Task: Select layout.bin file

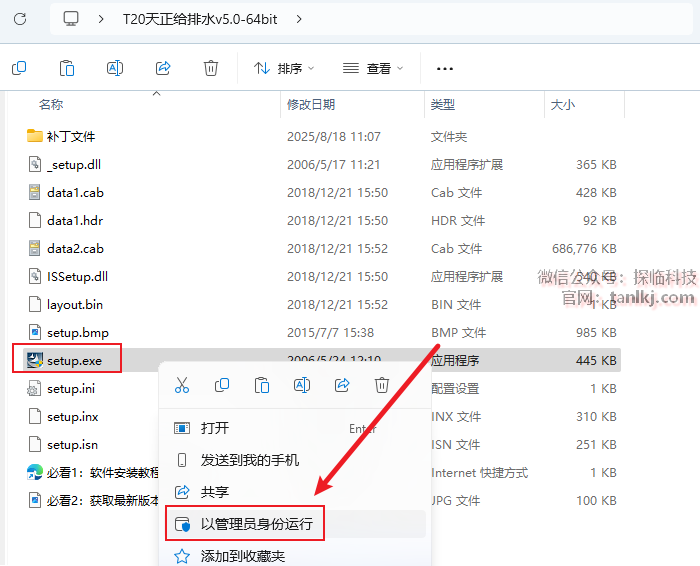Action: [x=75, y=305]
